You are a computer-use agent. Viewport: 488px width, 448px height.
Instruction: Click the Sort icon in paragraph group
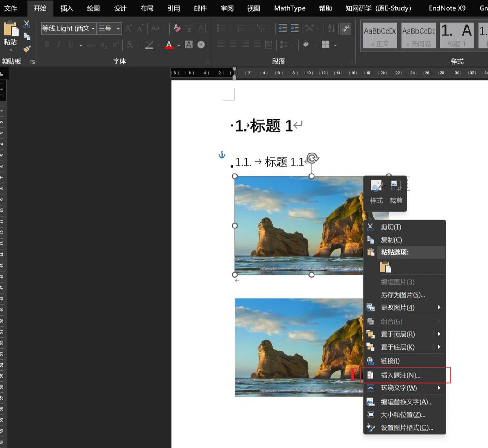pos(330,28)
